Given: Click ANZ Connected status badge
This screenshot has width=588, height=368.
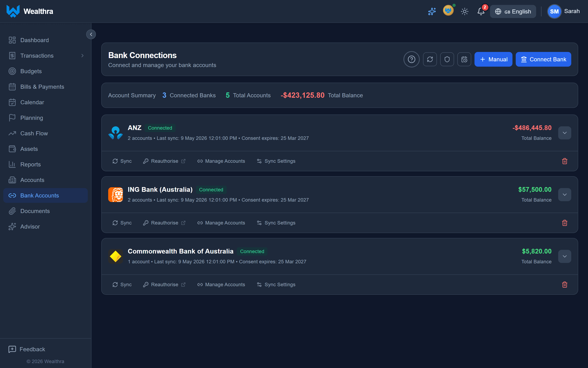Looking at the screenshot, I should (160, 128).
